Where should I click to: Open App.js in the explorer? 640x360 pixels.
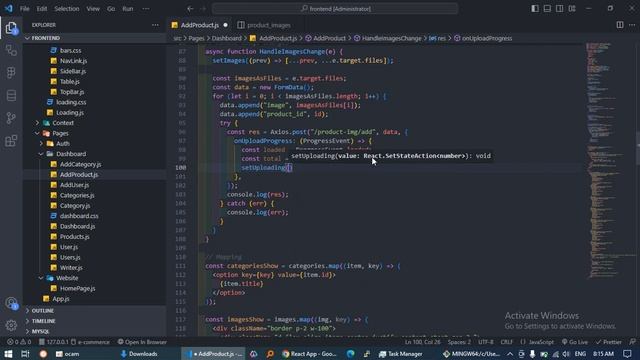60,299
